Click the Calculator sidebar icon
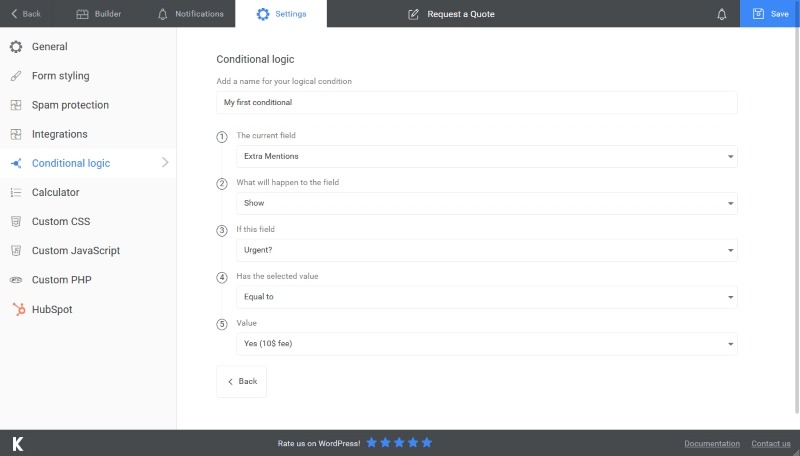This screenshot has height=456, width=800. pyautogui.click(x=16, y=192)
